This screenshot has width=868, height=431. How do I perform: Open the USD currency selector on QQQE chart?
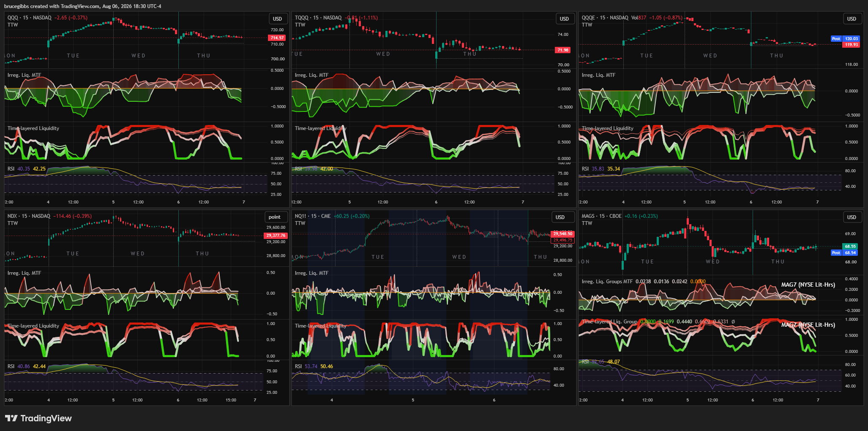coord(852,19)
